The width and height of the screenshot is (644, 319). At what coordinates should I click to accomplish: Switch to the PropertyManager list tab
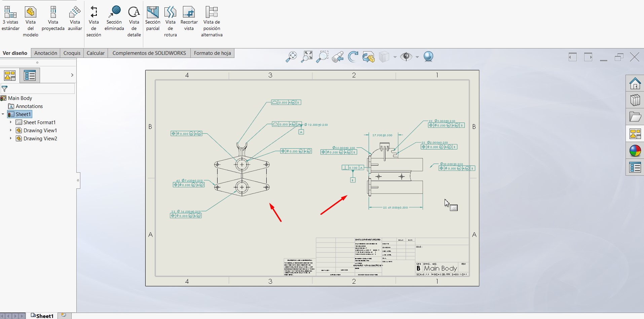30,75
